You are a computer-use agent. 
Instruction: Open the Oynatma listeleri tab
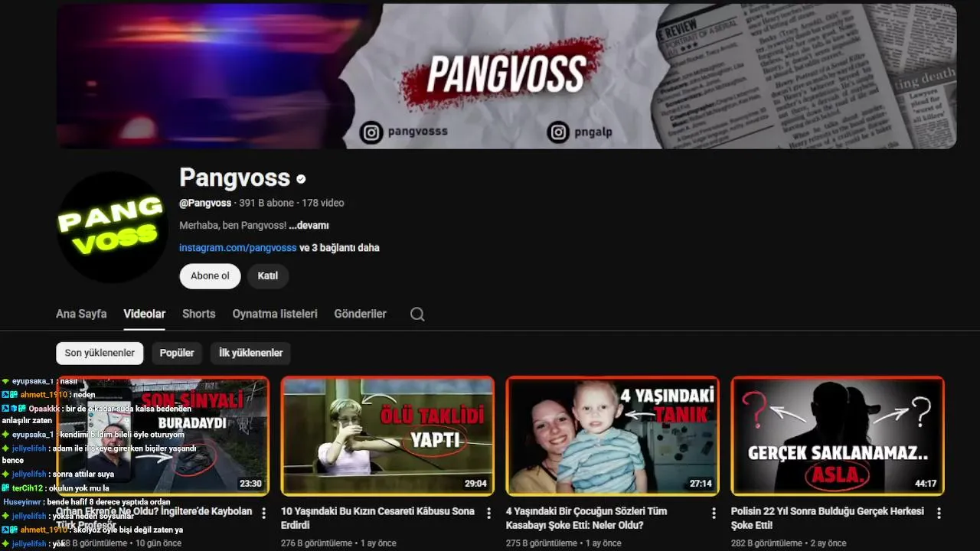click(275, 314)
